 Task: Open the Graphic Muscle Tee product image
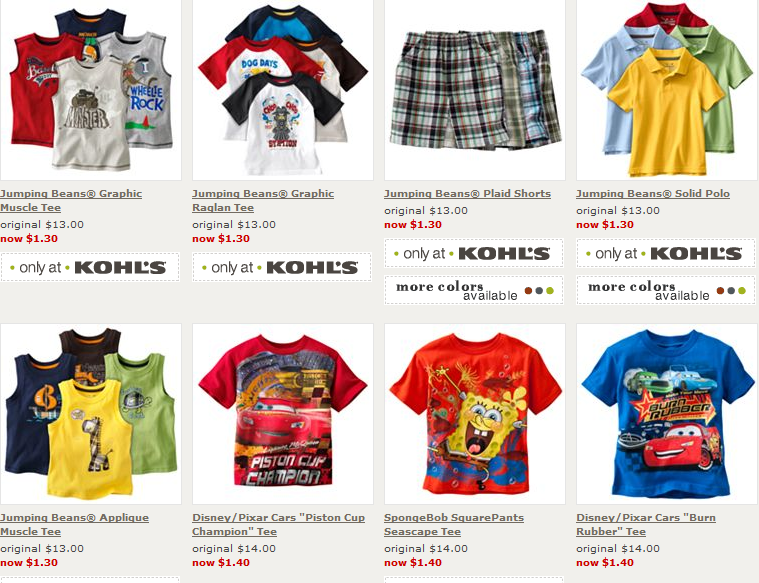[x=91, y=90]
